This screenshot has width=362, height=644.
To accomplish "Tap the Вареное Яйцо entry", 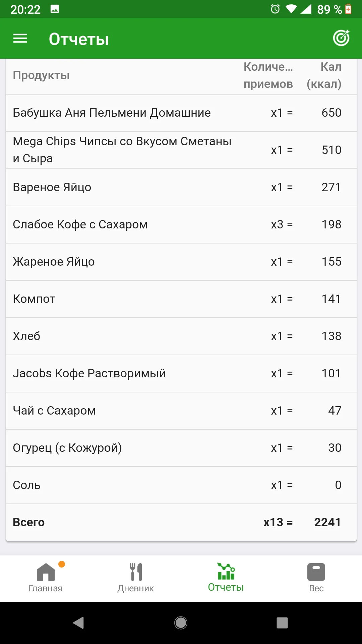I will pos(181,187).
